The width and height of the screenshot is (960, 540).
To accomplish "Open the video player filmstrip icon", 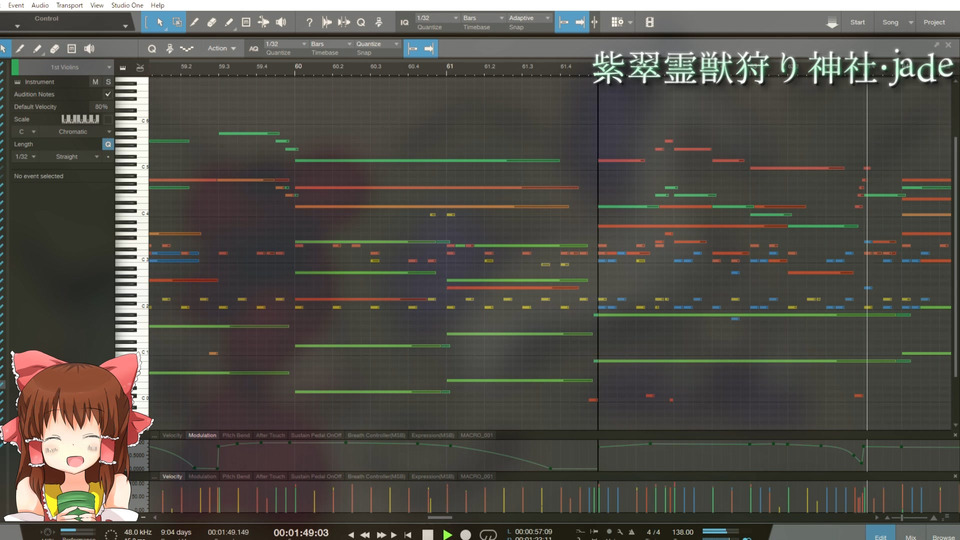I will coord(650,23).
